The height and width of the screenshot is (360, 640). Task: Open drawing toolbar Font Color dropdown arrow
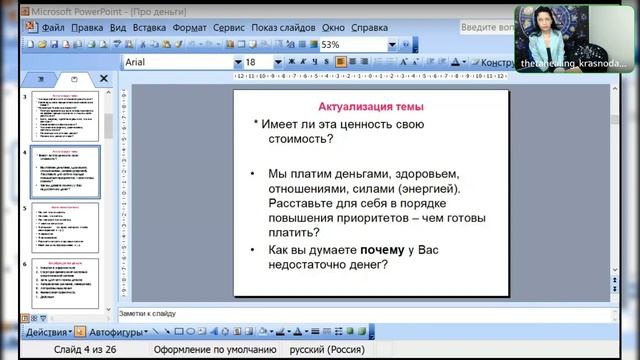click(x=306, y=332)
